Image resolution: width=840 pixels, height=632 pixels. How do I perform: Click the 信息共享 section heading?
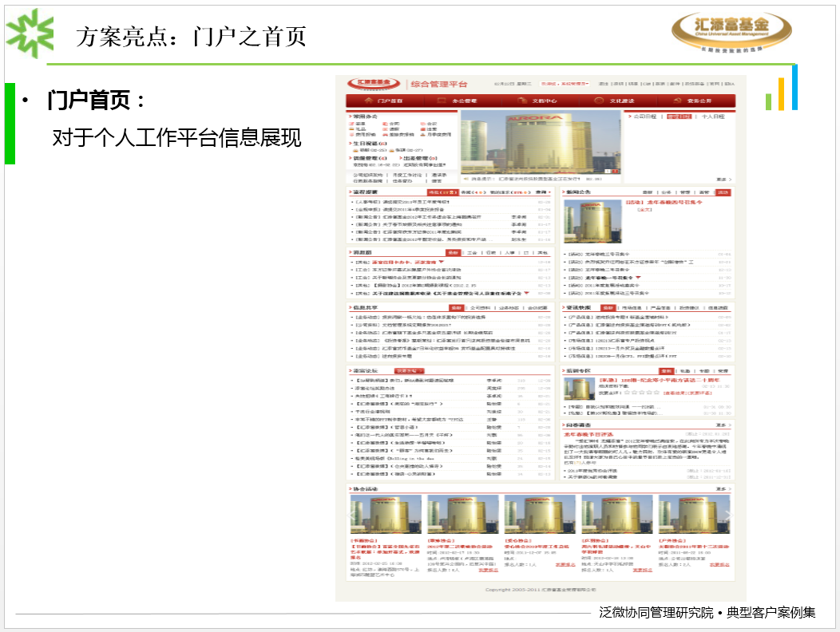coord(365,308)
